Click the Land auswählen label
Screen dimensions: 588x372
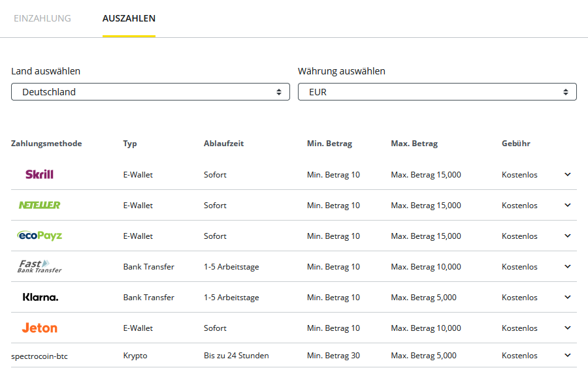click(46, 71)
